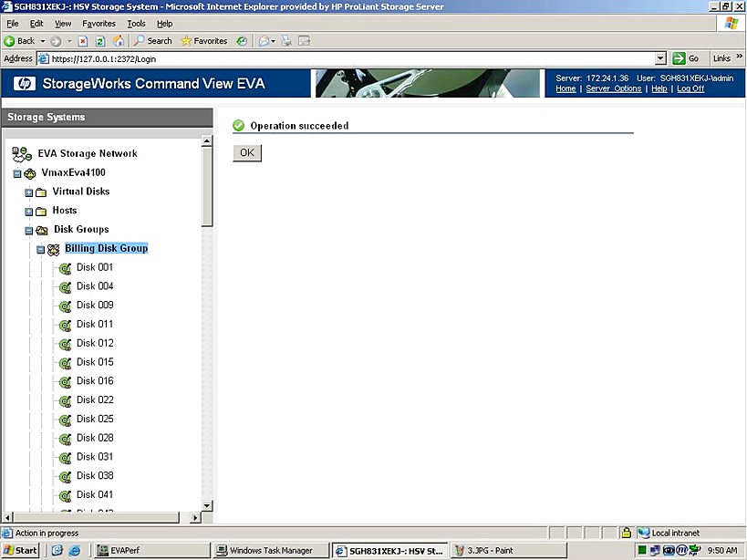Open the address bar dropdown arrow

(660, 58)
